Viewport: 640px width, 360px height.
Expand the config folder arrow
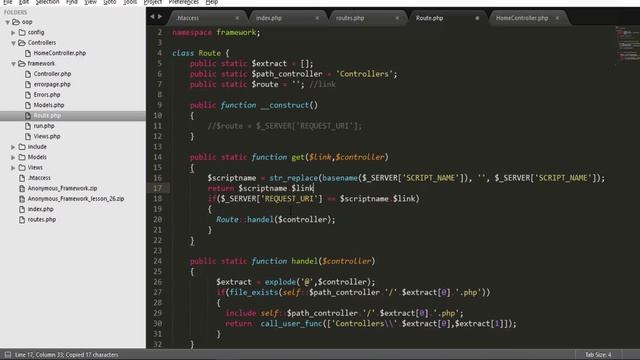[13, 32]
